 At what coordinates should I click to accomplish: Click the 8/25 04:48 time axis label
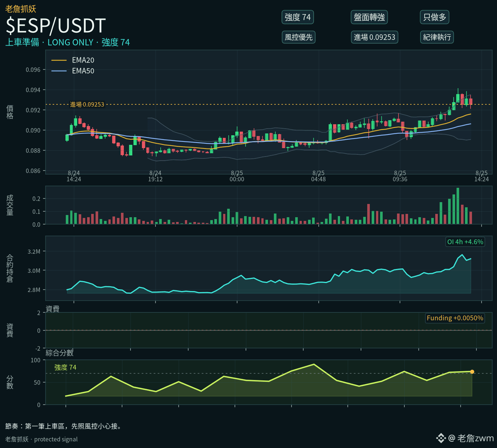(319, 176)
